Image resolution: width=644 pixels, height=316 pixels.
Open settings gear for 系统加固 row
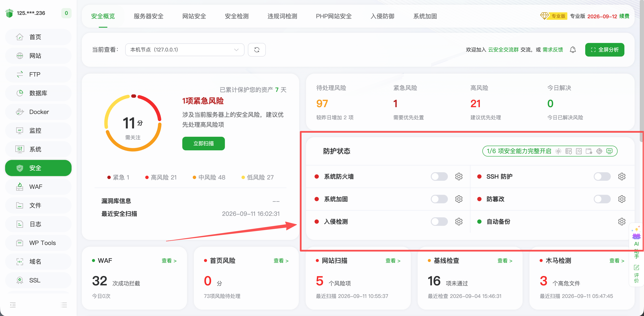(459, 199)
